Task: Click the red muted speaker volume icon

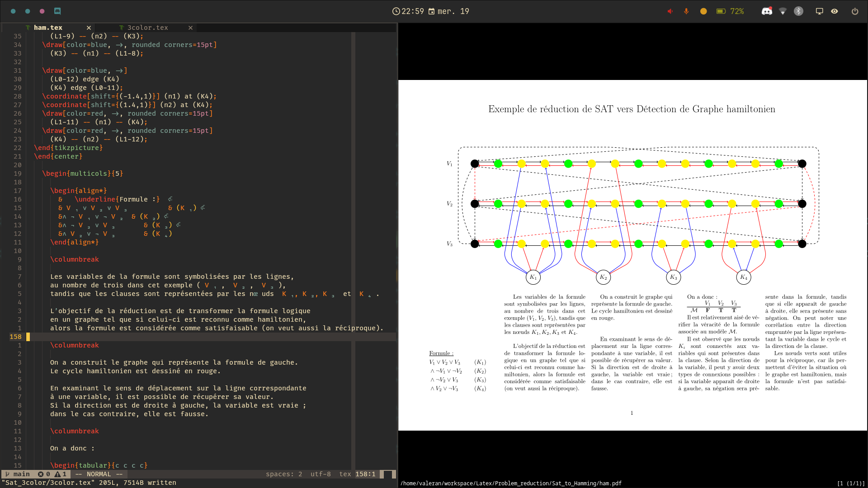Action: (670, 11)
